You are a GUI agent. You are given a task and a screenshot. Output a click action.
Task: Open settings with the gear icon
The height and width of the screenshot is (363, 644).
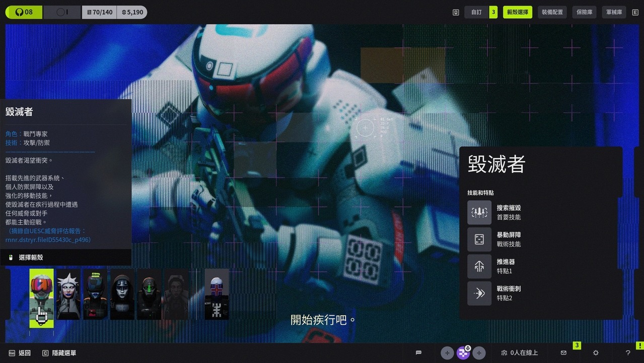click(596, 353)
